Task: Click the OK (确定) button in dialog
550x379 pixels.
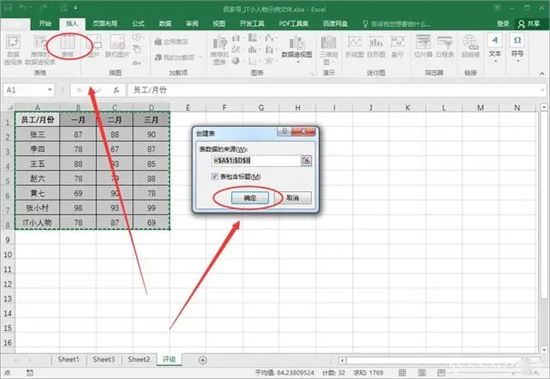Action: point(250,198)
